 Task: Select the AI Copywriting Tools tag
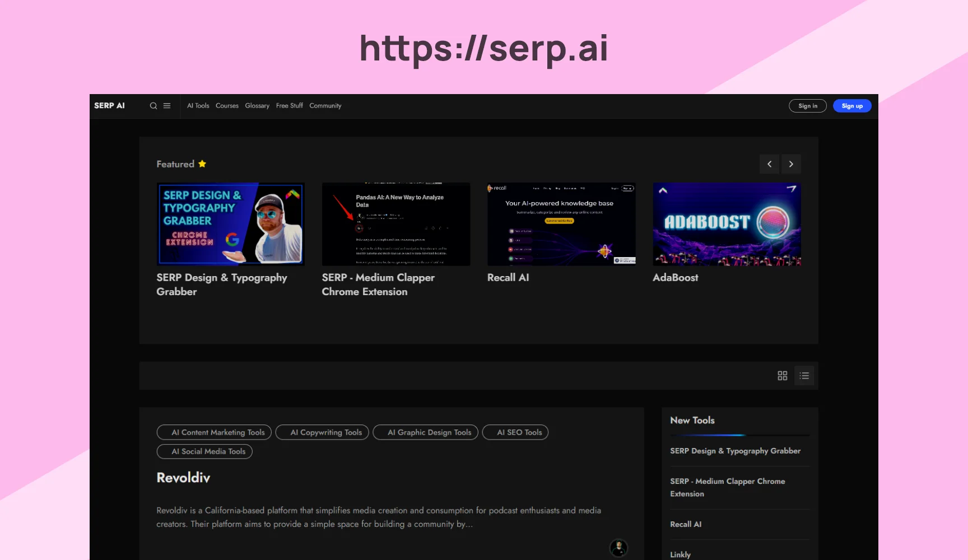coord(322,432)
